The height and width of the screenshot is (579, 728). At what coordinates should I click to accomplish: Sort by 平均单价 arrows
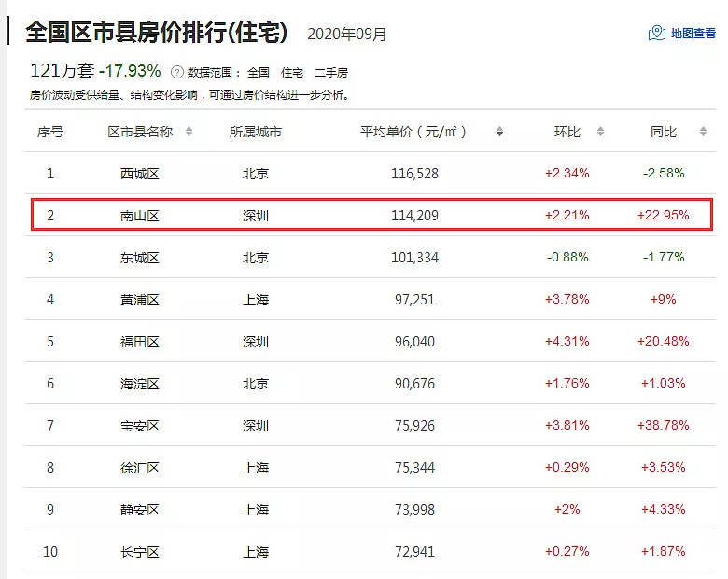(x=499, y=132)
